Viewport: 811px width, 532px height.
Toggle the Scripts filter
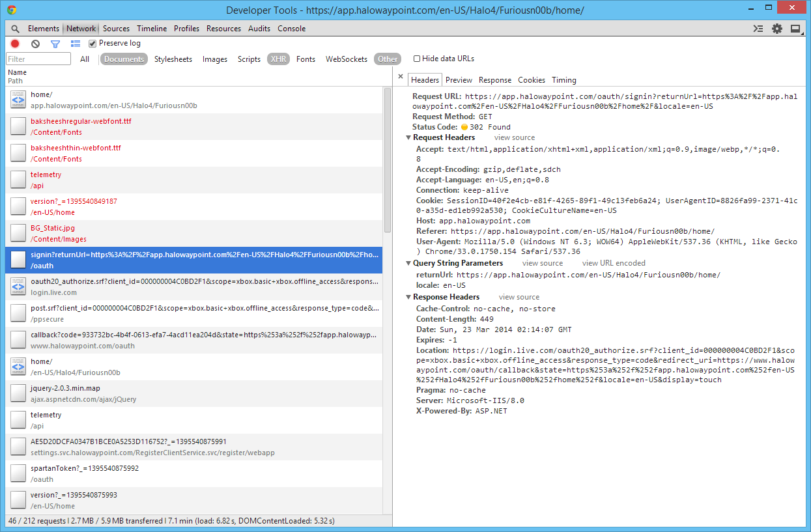click(249, 59)
